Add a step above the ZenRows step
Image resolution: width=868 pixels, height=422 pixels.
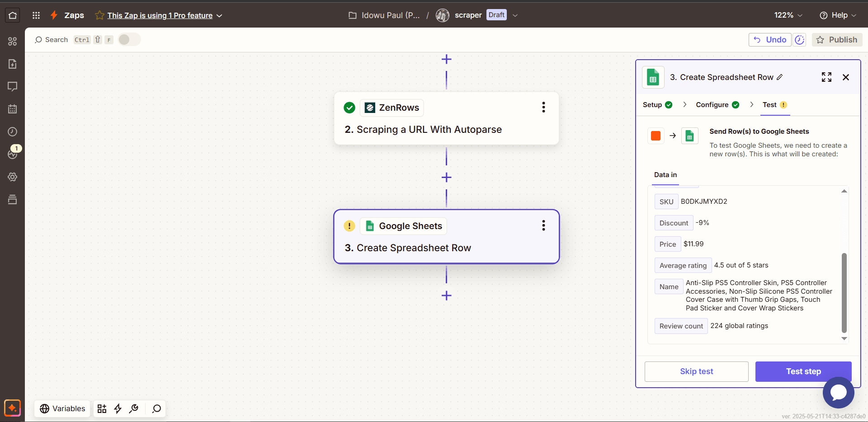pyautogui.click(x=446, y=59)
